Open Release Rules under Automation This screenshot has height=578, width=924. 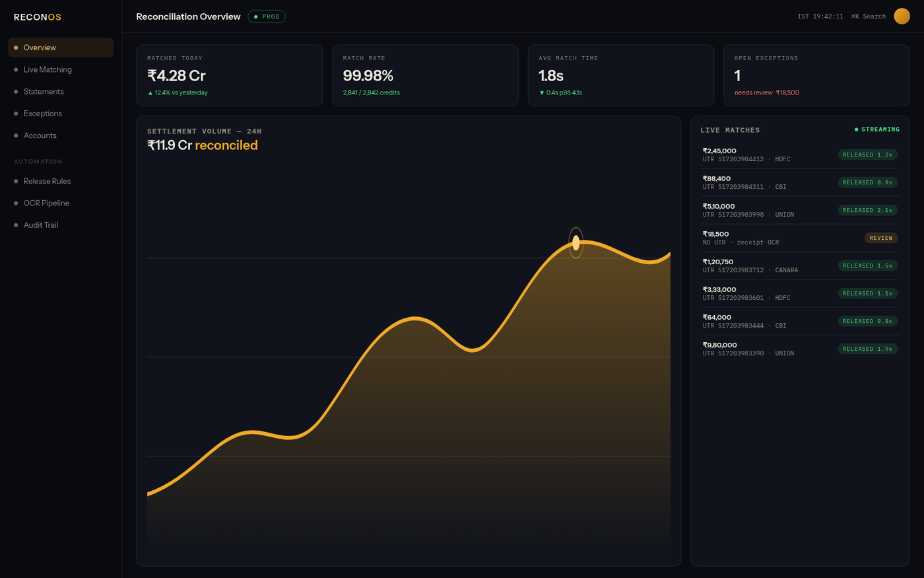pos(61,181)
